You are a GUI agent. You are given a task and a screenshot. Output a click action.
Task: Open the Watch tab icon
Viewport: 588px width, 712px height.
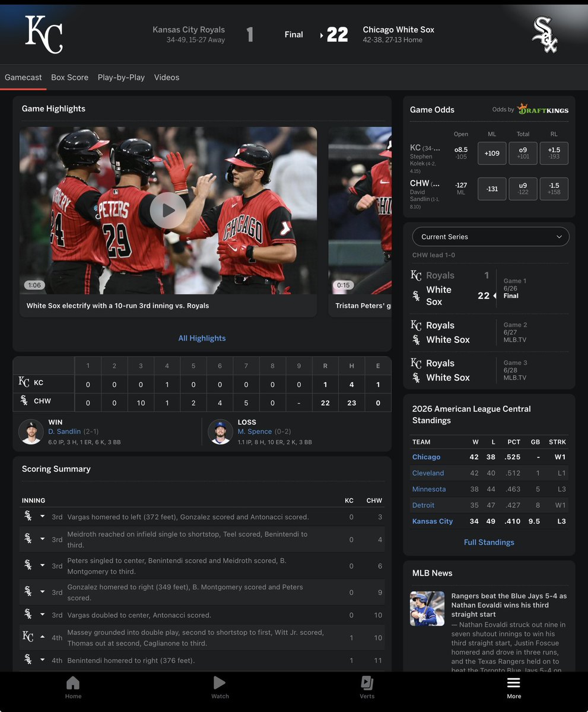pos(220,682)
